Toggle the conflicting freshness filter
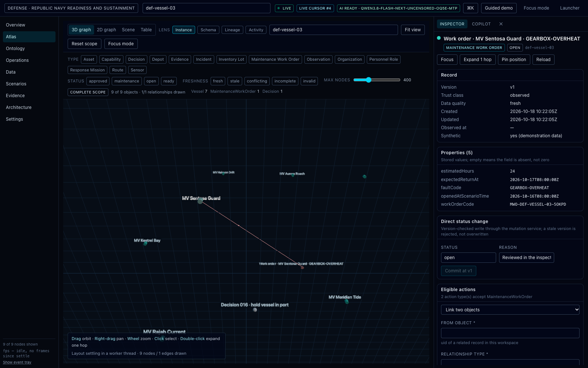The height and width of the screenshot is (368, 588). [257, 81]
